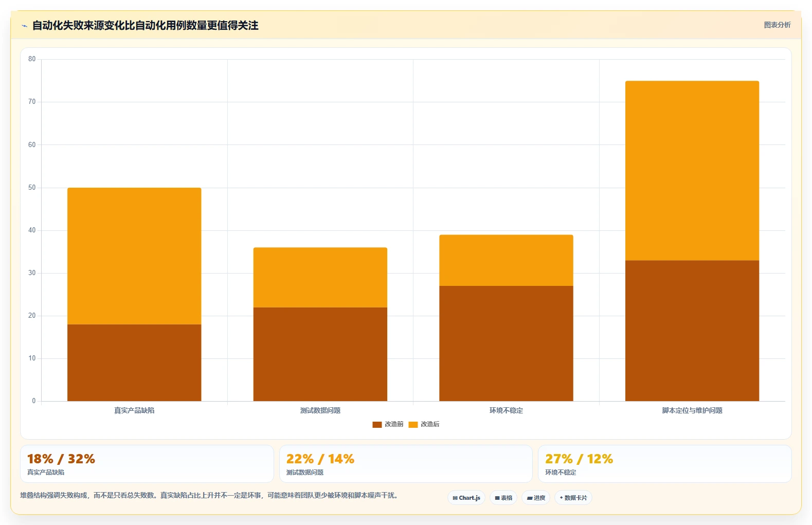812x525 pixels.
Task: Click the y-axis value 10
Action: pyautogui.click(x=32, y=358)
